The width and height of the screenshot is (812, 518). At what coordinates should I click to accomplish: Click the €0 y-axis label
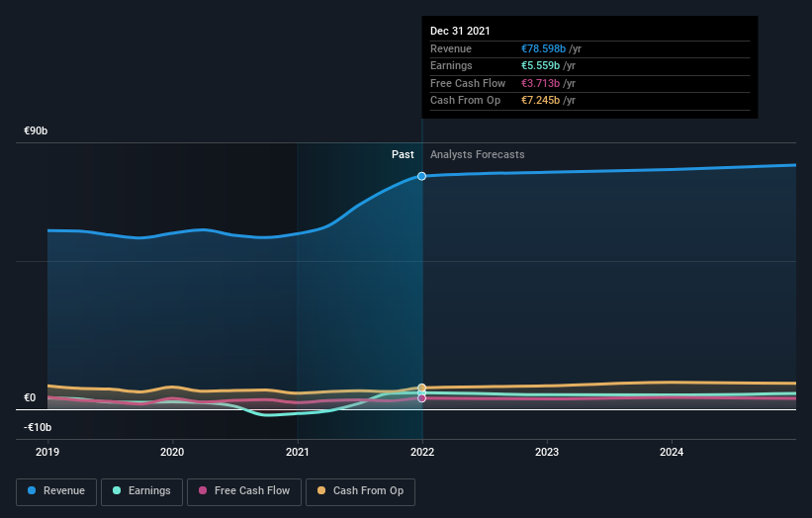coord(30,398)
